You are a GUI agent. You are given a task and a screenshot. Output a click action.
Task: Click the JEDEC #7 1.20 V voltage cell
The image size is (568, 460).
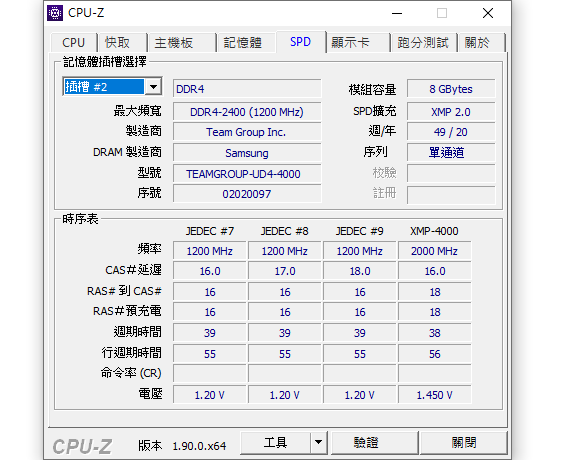[210, 395]
